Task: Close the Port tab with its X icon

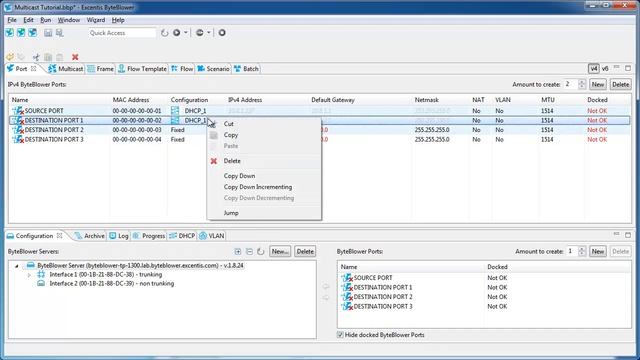Action: coord(34,69)
